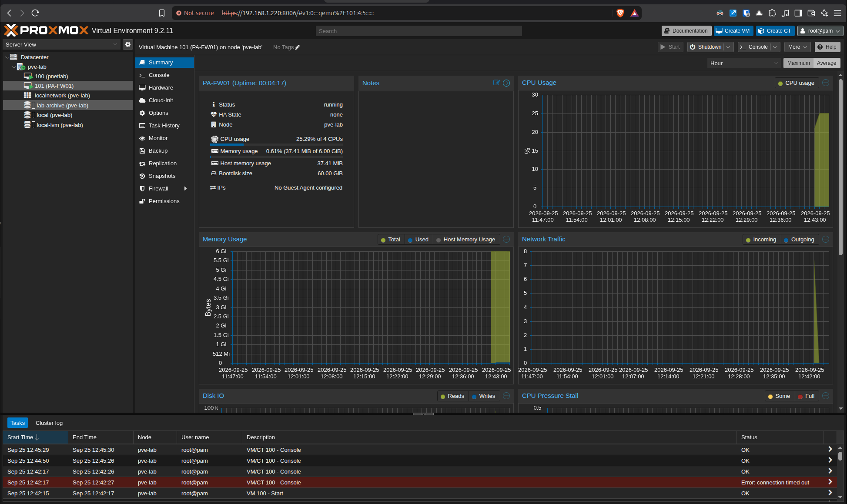Open the Console options dropdown arrow

click(775, 47)
